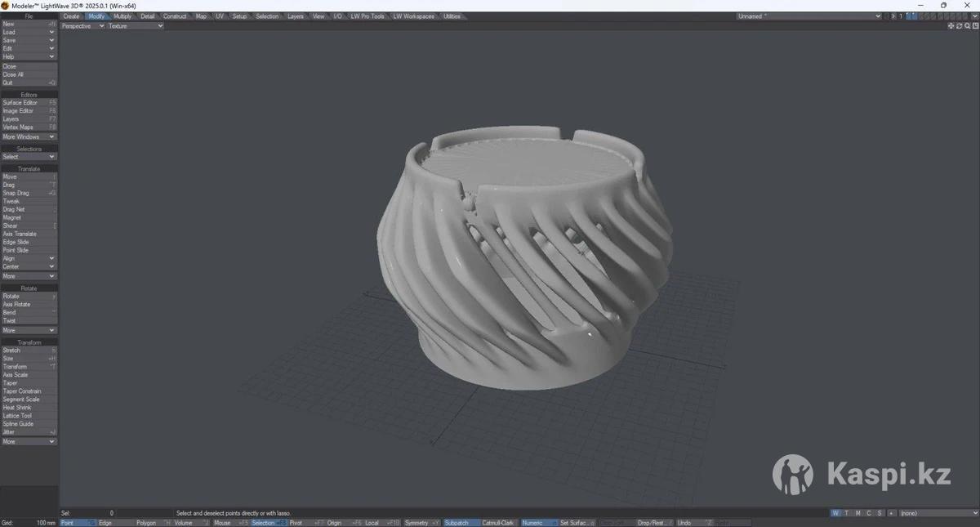
Task: Select the T texture map button
Action: pos(847,513)
